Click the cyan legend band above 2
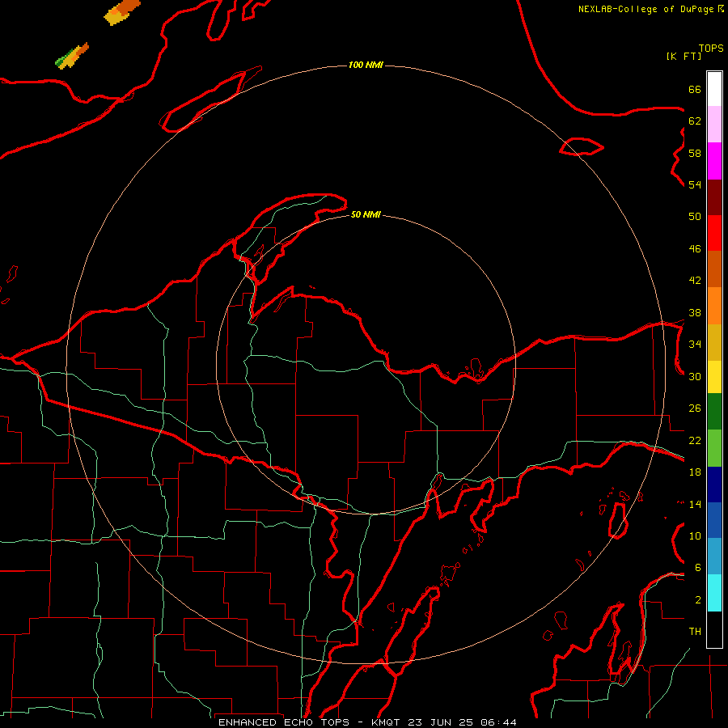Image resolution: width=728 pixels, height=728 pixels. coord(714,593)
